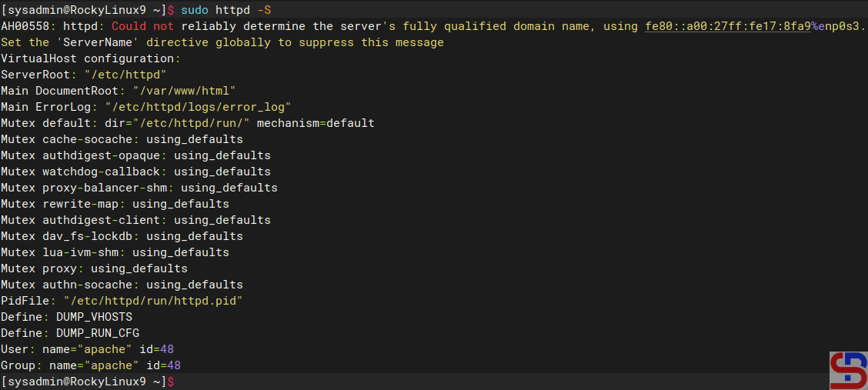Click the PidFile "/etc/httpd/run/httpd.pid" path
This screenshot has width=868, height=390.
[153, 301]
